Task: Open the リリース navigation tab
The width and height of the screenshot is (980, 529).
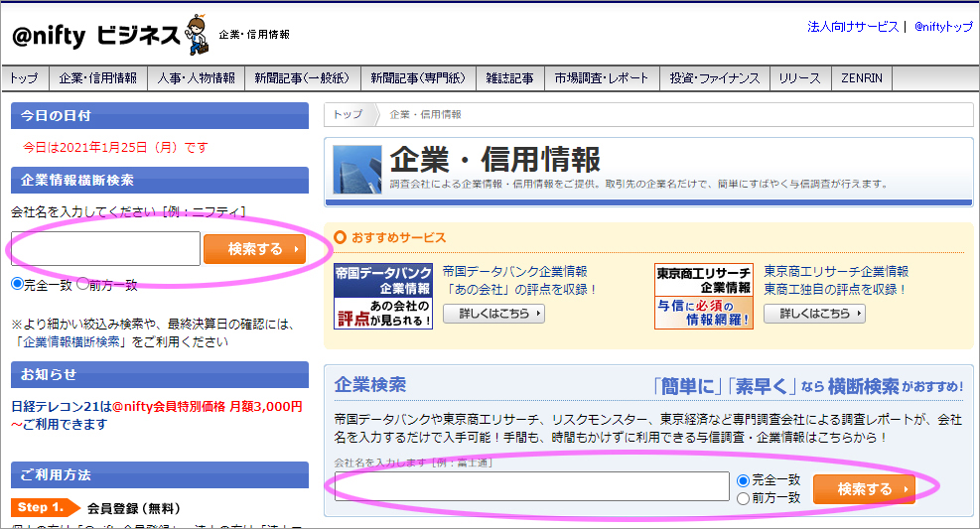Action: (800, 78)
